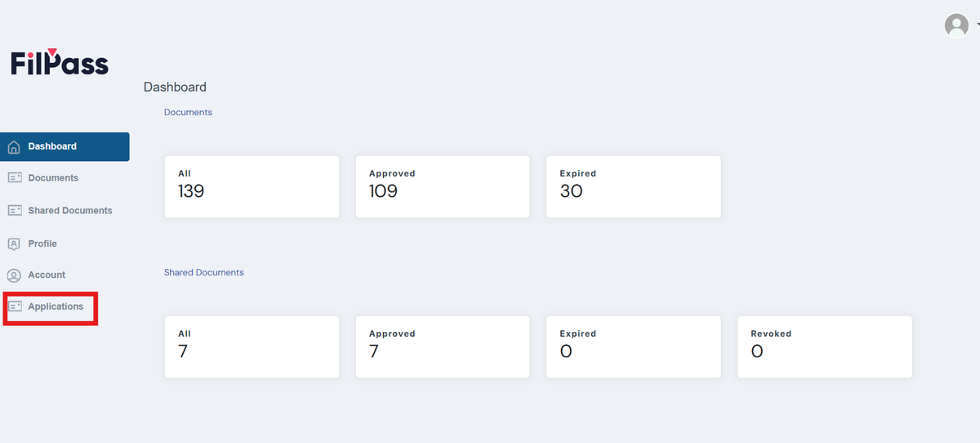980x443 pixels.
Task: Open the Approved documents 109 card
Action: [x=443, y=186]
